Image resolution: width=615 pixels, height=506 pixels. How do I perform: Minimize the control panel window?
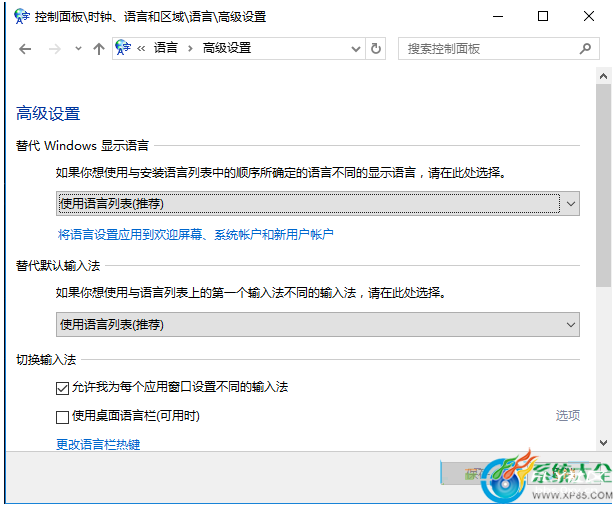[498, 16]
